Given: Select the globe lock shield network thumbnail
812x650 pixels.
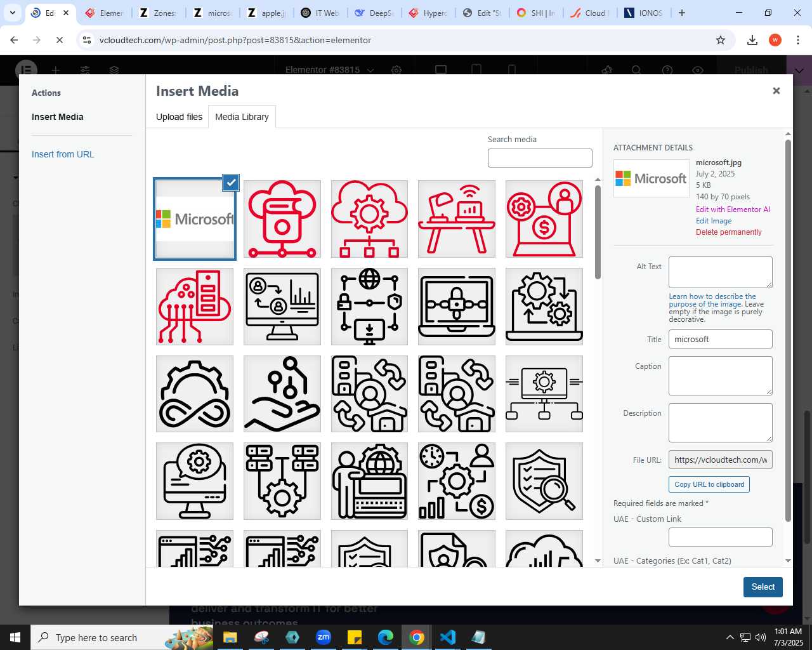Looking at the screenshot, I should pos(369,307).
